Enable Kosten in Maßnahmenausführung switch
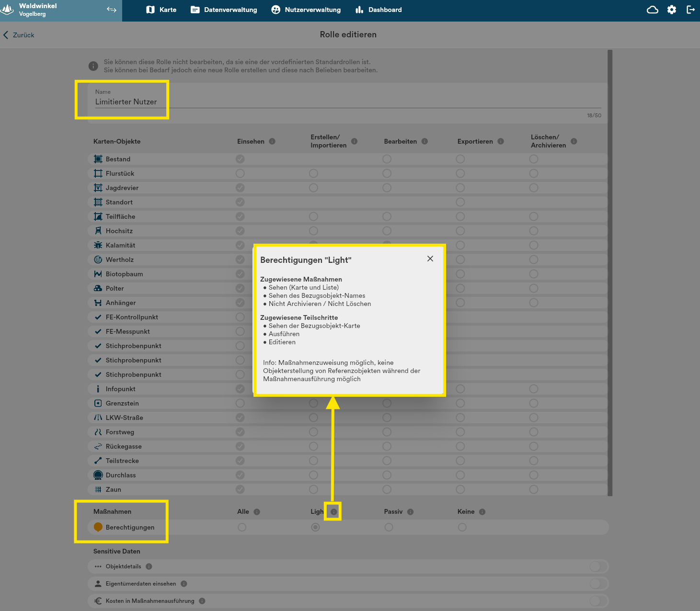 pyautogui.click(x=598, y=601)
